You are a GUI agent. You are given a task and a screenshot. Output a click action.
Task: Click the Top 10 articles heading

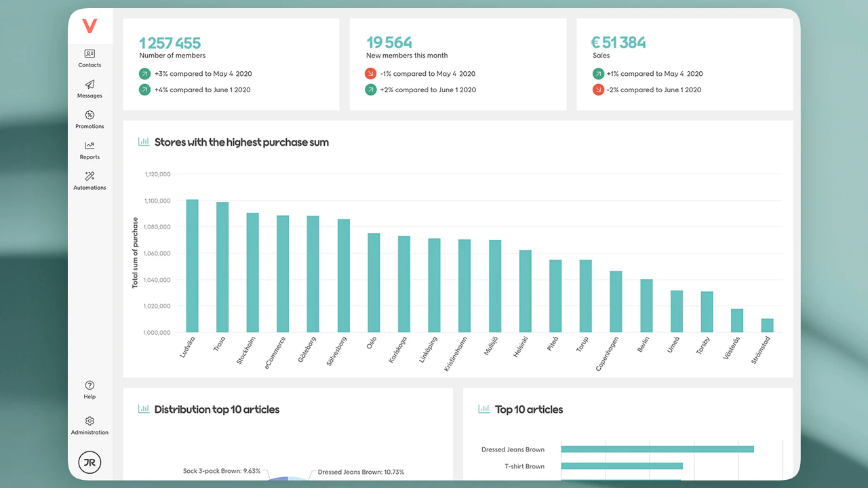pyautogui.click(x=529, y=409)
